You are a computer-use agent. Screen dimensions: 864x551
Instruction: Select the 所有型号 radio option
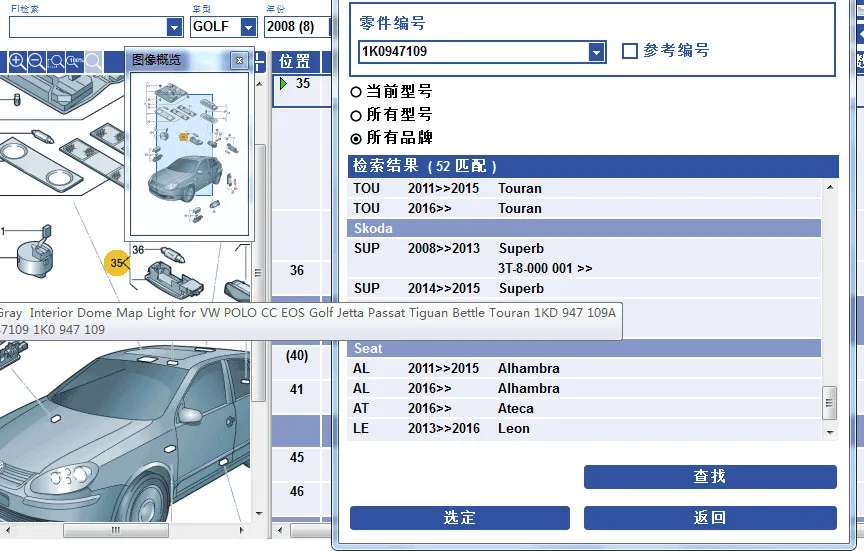[x=356, y=116]
